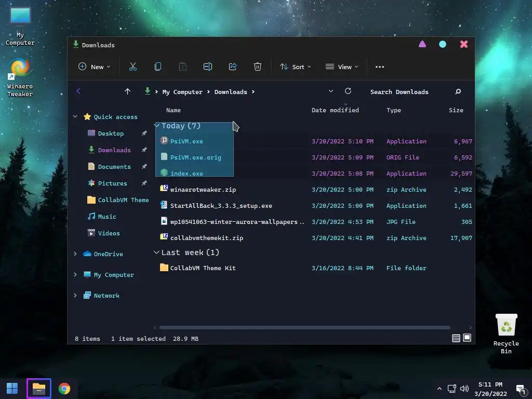Click the Start button on taskbar
This screenshot has height=399, width=532.
[12, 389]
